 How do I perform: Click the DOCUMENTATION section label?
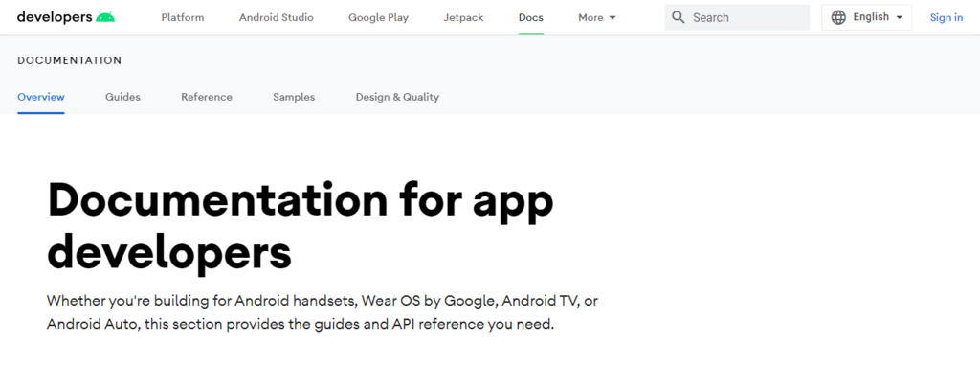tap(69, 60)
